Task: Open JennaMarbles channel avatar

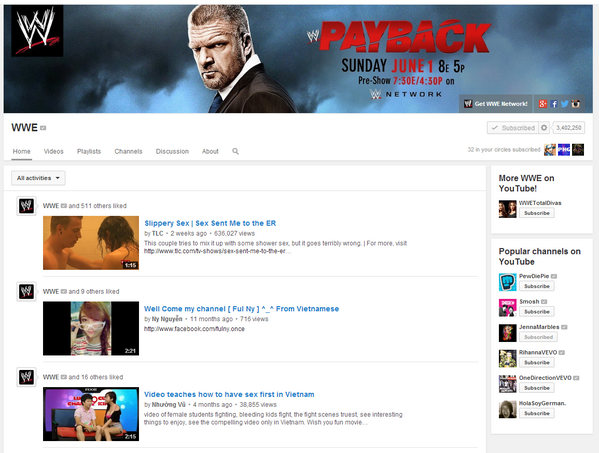Action: (508, 333)
